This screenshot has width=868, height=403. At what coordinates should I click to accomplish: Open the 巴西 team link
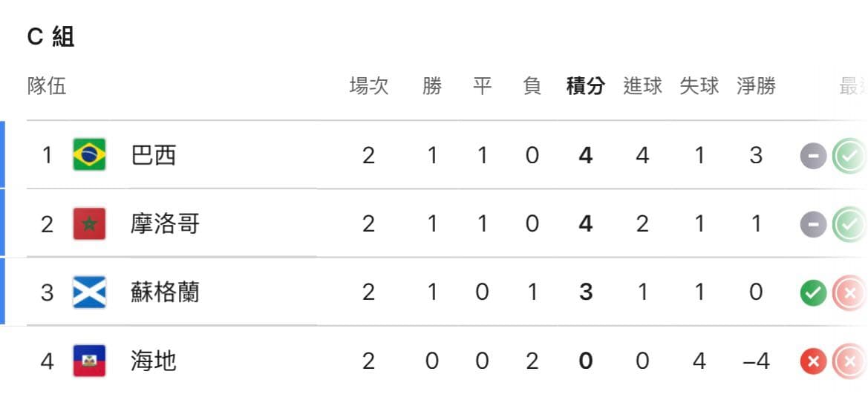coord(154,156)
